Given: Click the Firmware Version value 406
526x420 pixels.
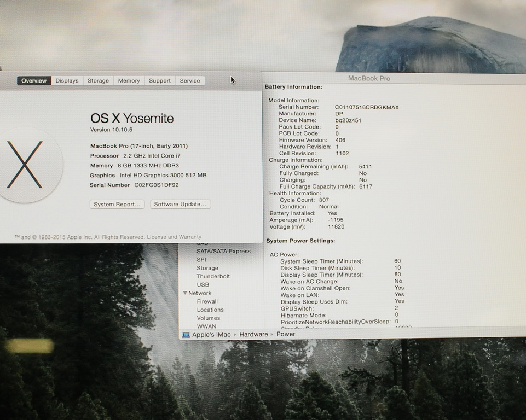Looking at the screenshot, I should pos(340,140).
